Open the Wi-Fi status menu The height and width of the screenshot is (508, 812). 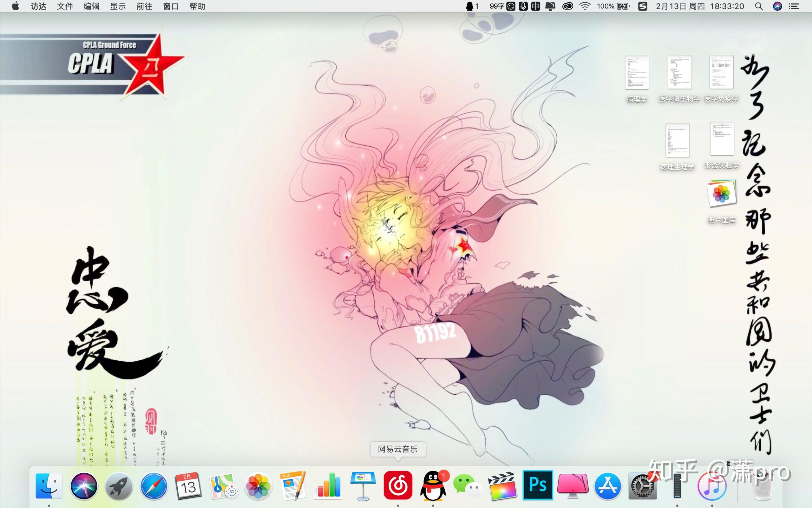coord(585,6)
